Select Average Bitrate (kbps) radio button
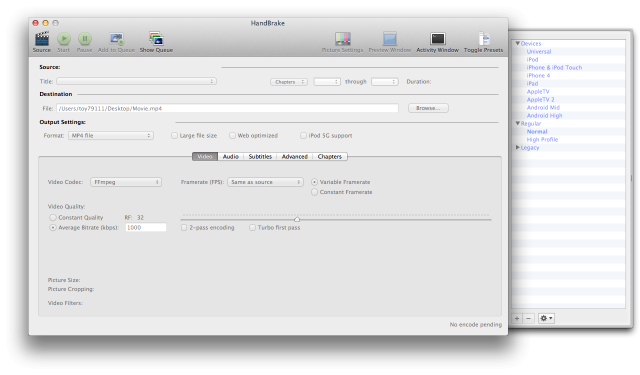640x375 pixels. coord(53,228)
